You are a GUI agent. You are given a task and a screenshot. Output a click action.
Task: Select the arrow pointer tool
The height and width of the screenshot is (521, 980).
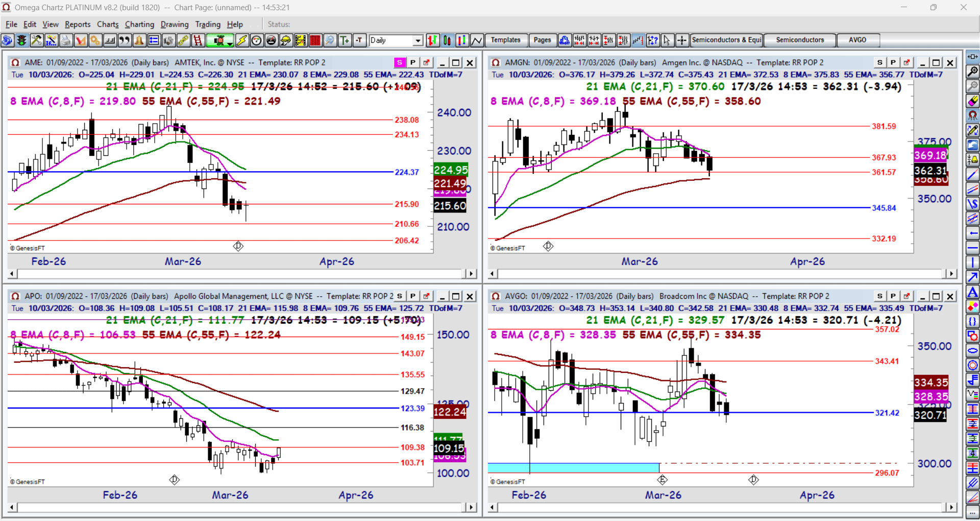[667, 40]
